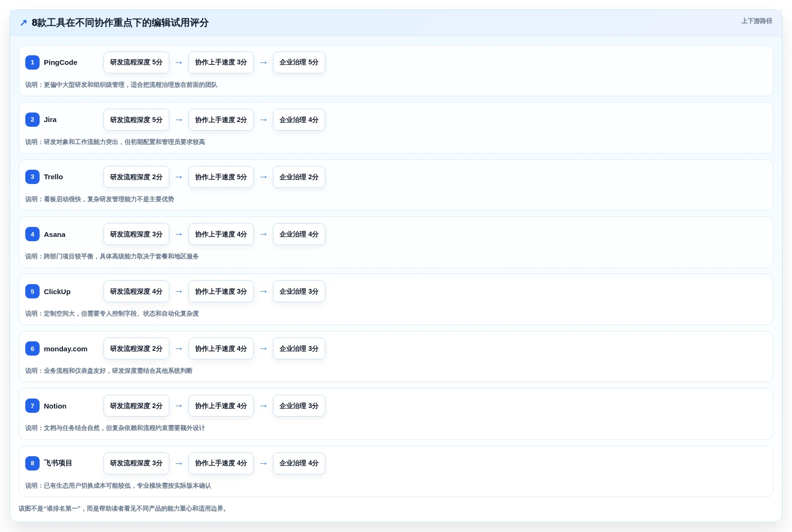Click the Asana tool name

click(x=54, y=234)
